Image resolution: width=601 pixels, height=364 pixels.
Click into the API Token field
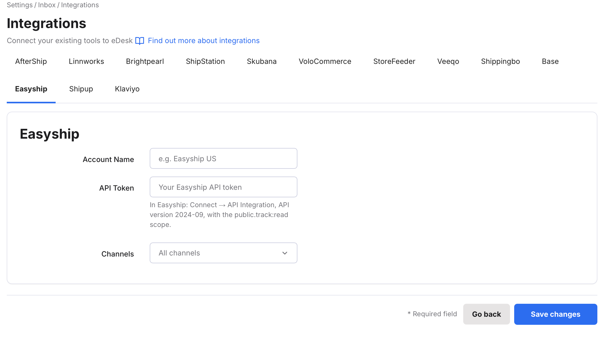point(224,187)
